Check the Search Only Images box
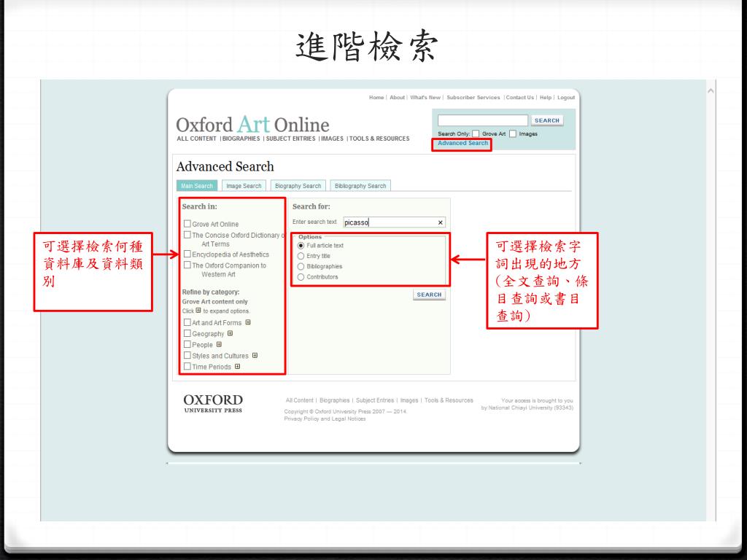Screen dimensions: 747x560 [x=513, y=133]
